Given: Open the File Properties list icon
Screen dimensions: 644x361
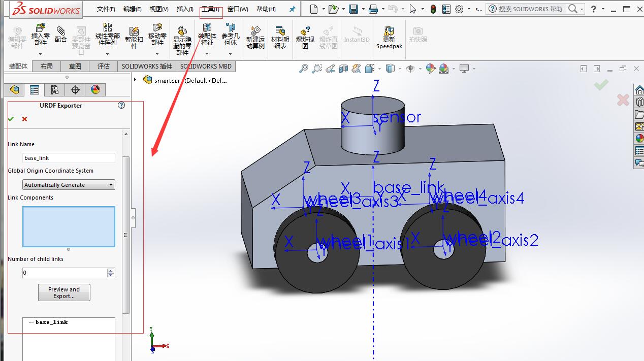Looking at the screenshot, I should coord(446,9).
